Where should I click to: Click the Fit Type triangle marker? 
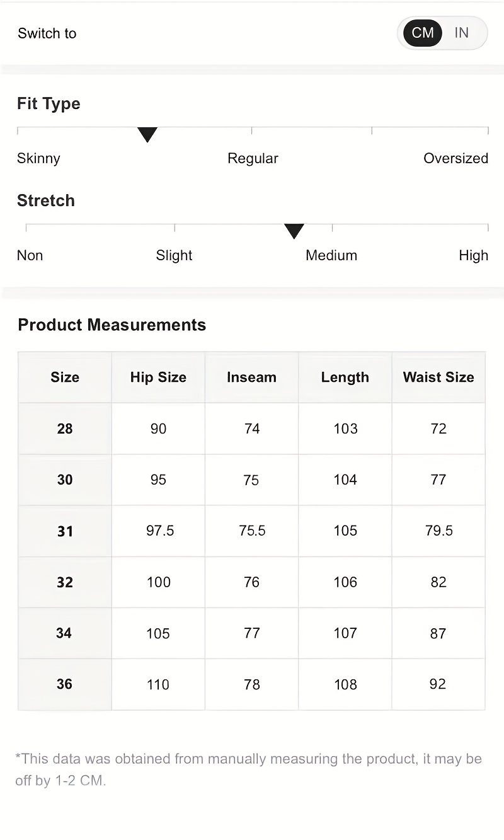point(147,134)
